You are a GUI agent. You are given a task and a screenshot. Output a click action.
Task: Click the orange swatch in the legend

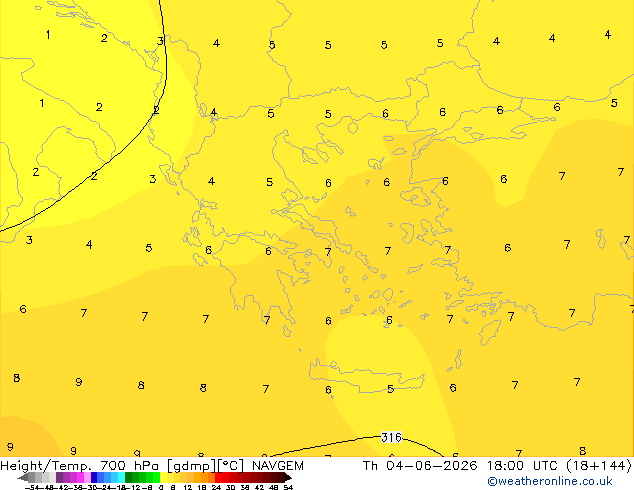[205, 477]
